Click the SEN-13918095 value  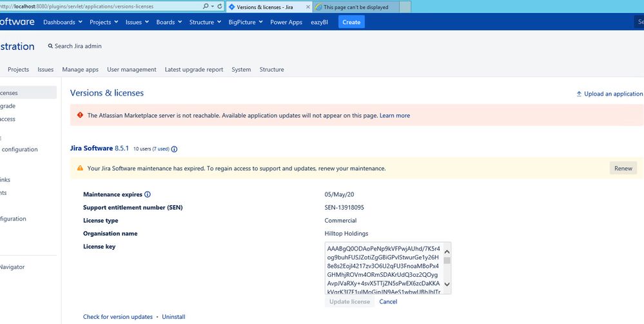click(x=344, y=207)
